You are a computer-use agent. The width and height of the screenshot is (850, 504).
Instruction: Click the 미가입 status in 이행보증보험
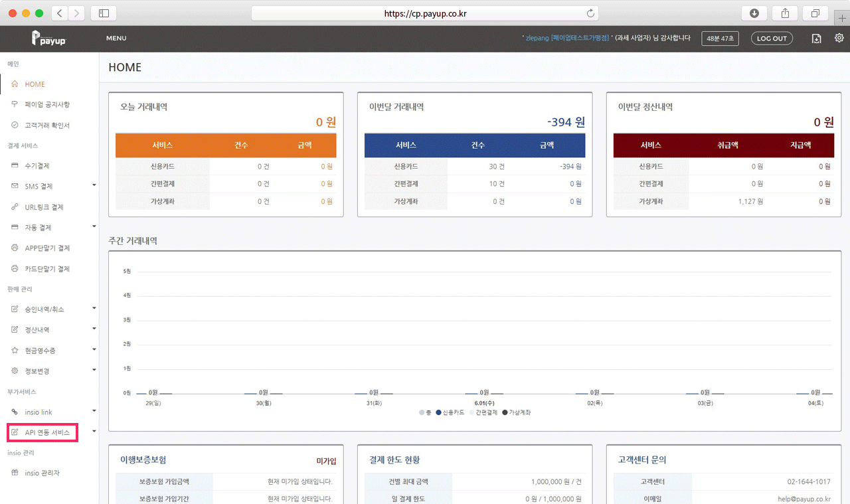point(326,460)
